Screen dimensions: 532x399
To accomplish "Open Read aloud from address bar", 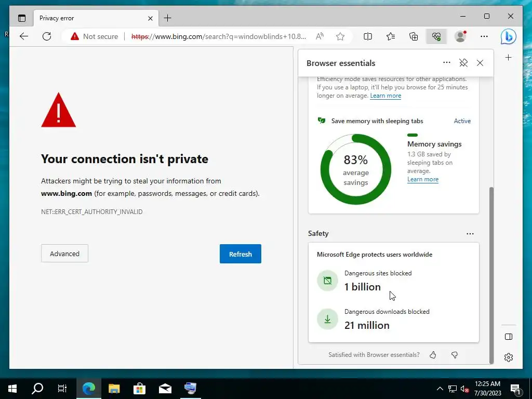I will click(x=320, y=36).
